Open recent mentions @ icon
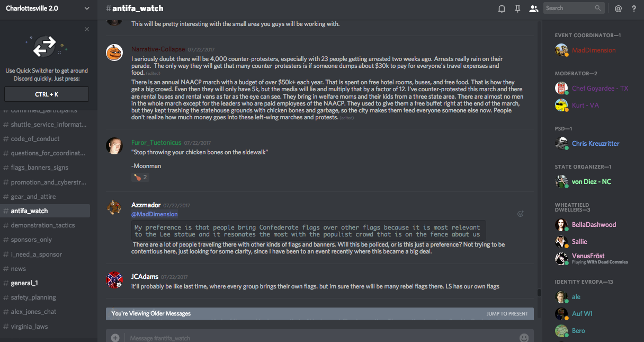The image size is (644, 342). pos(618,8)
